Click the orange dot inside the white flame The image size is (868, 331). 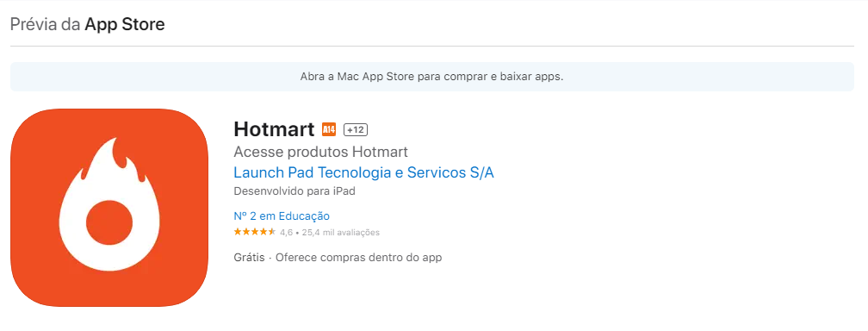[109, 222]
